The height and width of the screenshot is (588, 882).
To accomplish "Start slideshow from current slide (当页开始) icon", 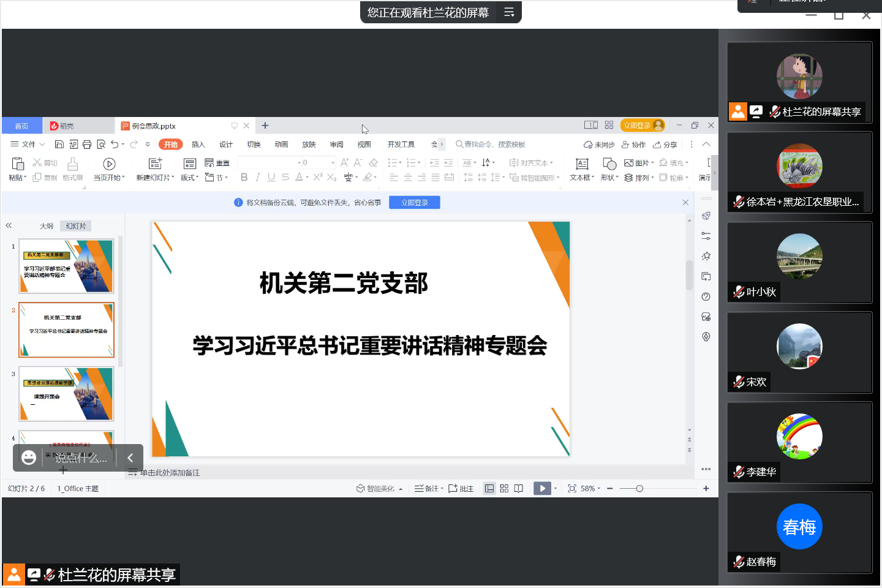I will [109, 164].
